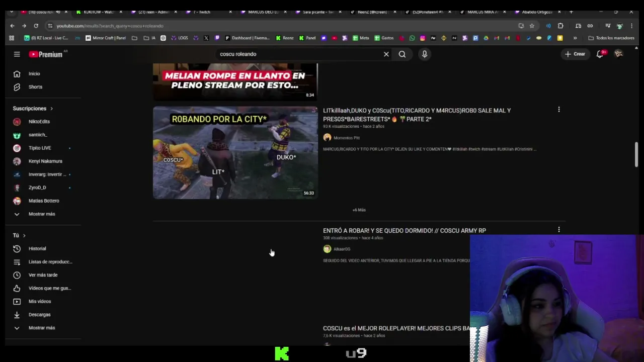This screenshot has width=644, height=362.
Task: Open options menu for LITkilllaah video
Action: pos(558,110)
